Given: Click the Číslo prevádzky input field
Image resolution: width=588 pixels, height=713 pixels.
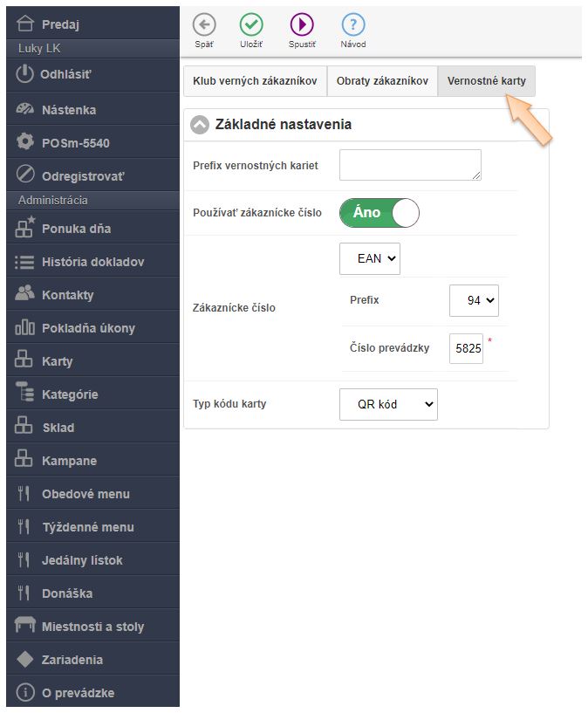Looking at the screenshot, I should coord(466,347).
